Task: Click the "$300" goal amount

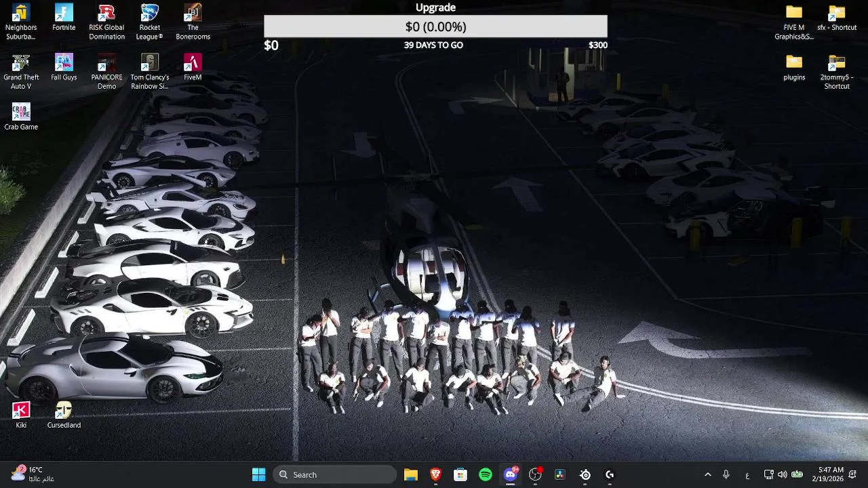Action: [598, 45]
